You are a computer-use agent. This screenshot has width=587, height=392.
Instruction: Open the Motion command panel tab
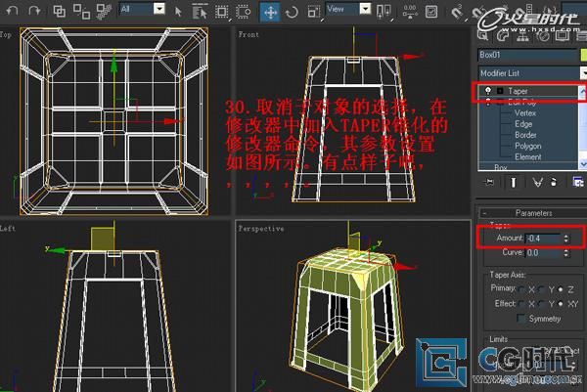click(543, 35)
